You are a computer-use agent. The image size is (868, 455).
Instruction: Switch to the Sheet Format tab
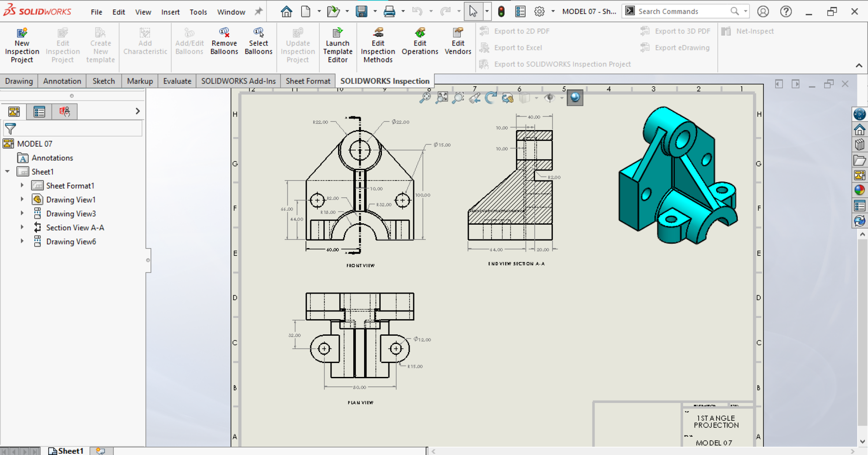tap(308, 81)
